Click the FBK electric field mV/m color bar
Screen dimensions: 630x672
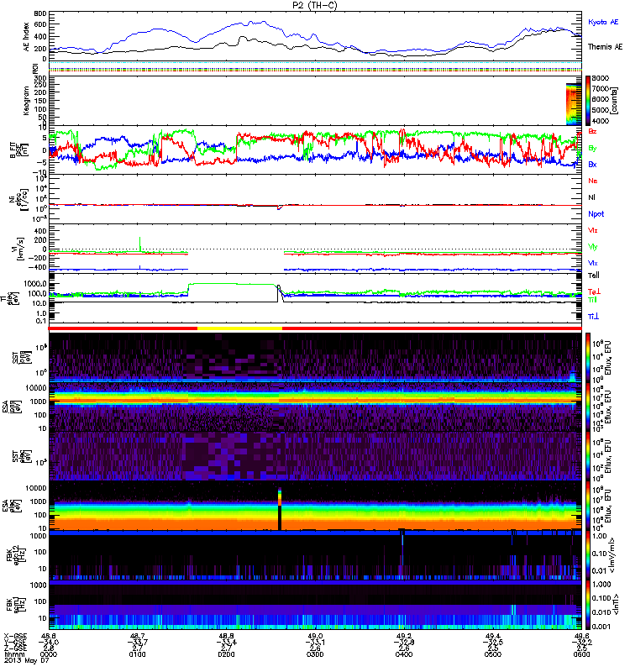point(588,554)
